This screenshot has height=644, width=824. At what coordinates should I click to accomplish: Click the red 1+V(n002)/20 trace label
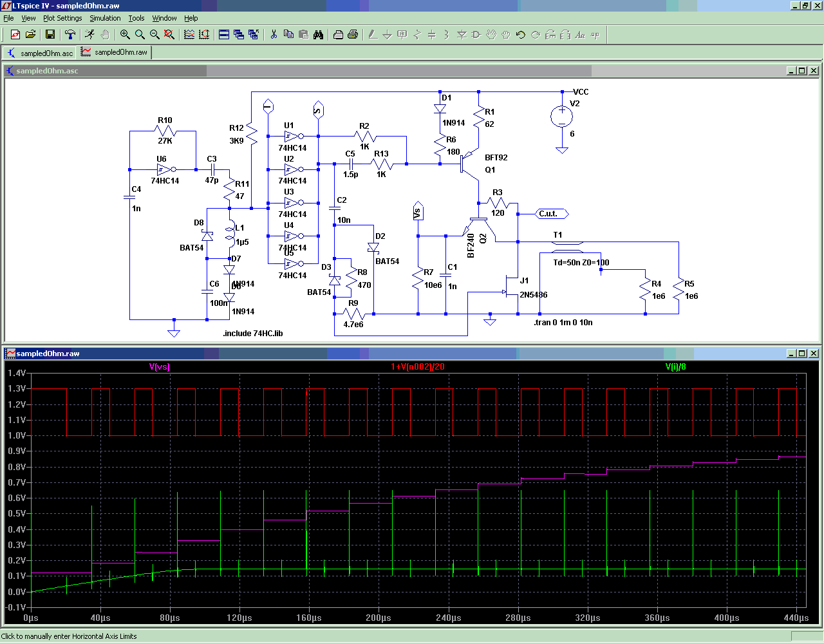[x=418, y=366]
